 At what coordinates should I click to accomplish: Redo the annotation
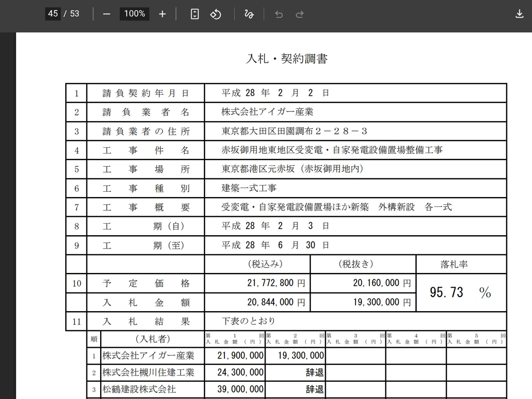coord(300,14)
